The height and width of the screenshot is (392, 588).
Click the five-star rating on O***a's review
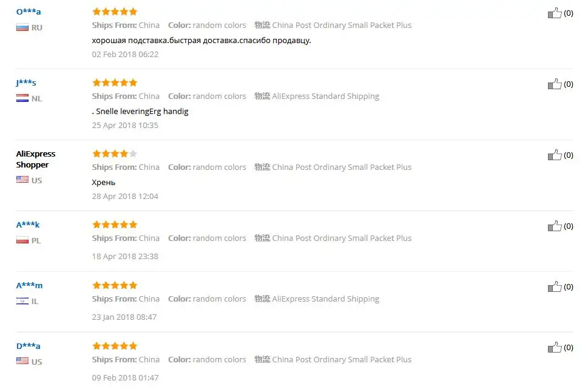pyautogui.click(x=115, y=12)
